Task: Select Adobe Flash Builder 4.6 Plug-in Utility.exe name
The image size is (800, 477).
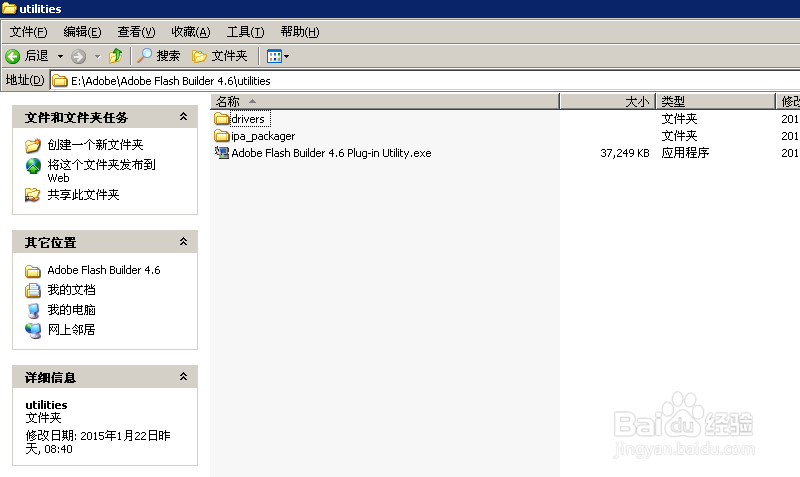Action: [x=332, y=153]
